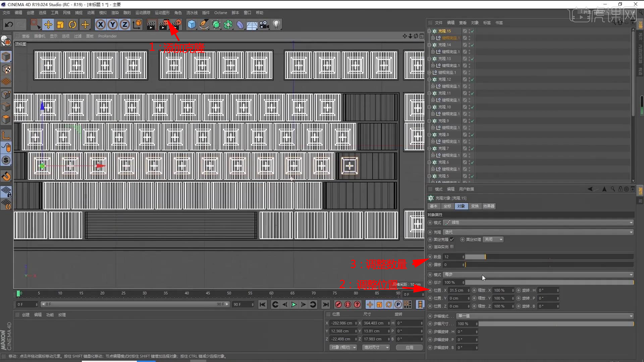The image size is (644, 362).
Task: Select the Rotate tool
Action: click(x=72, y=24)
